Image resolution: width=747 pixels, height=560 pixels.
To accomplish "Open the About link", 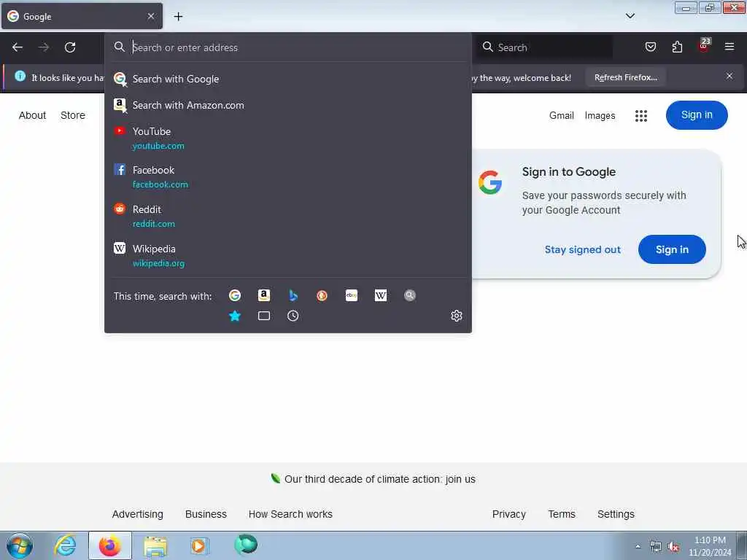I will tap(32, 115).
